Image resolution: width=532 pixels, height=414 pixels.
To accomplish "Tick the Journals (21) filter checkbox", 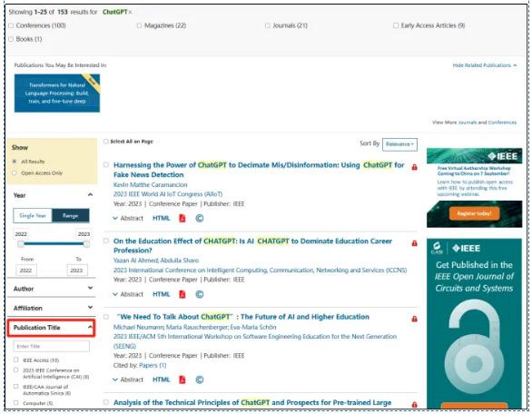I will point(267,25).
